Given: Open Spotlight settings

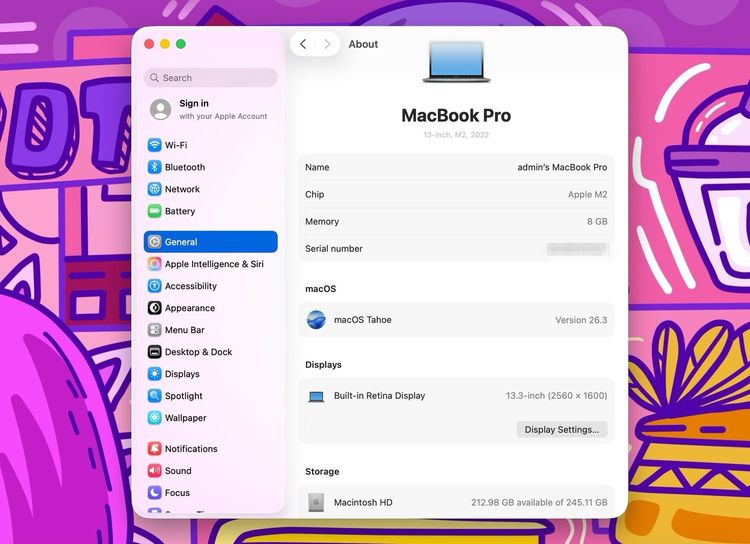Looking at the screenshot, I should (210, 396).
